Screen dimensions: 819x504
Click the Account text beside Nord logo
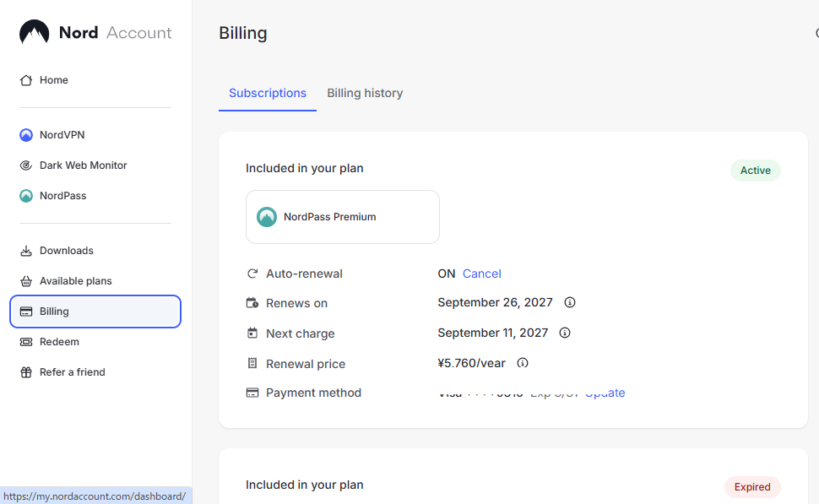(139, 32)
